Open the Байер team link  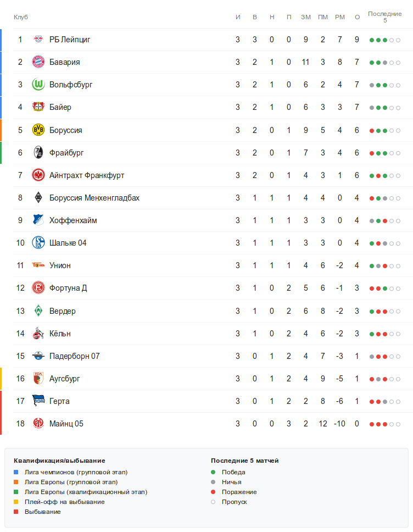click(60, 107)
